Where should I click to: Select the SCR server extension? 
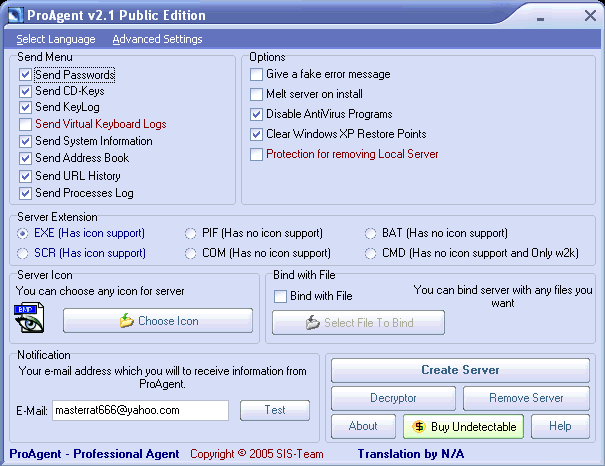tap(24, 253)
